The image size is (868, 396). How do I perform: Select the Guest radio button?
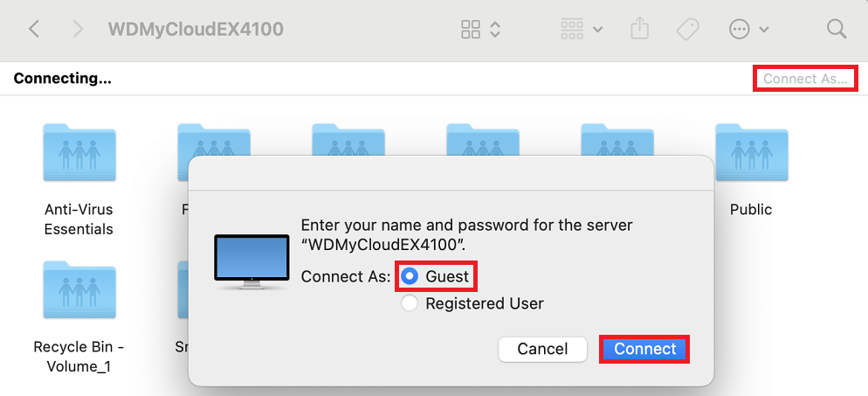click(410, 277)
